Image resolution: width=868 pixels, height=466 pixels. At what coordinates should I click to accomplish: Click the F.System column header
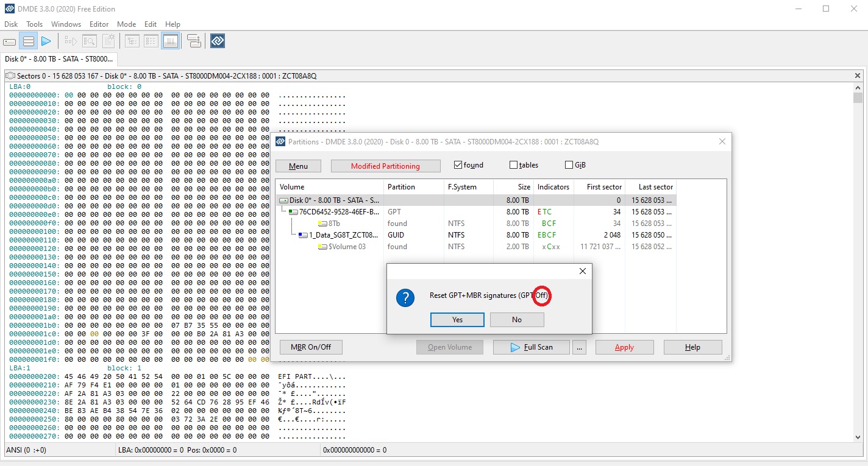coord(469,187)
